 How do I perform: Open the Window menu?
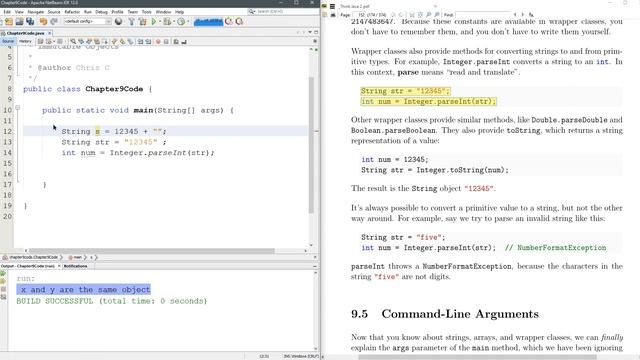163,12
